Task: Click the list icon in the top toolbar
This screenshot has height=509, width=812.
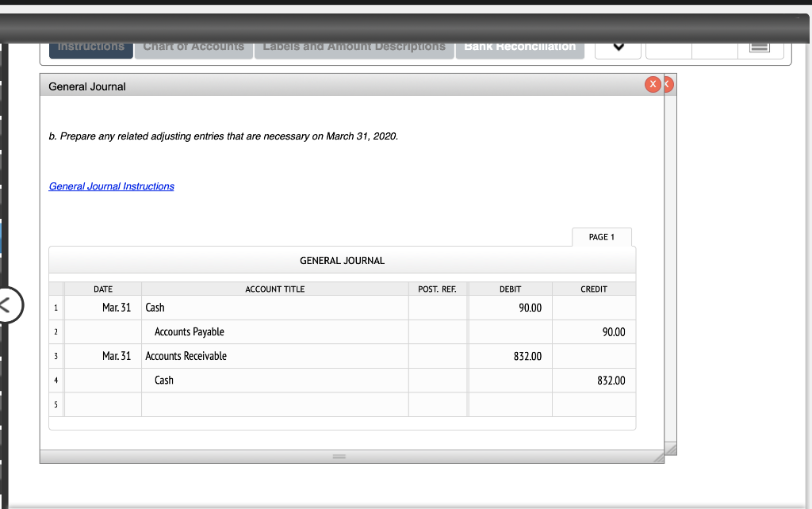Action: point(760,47)
